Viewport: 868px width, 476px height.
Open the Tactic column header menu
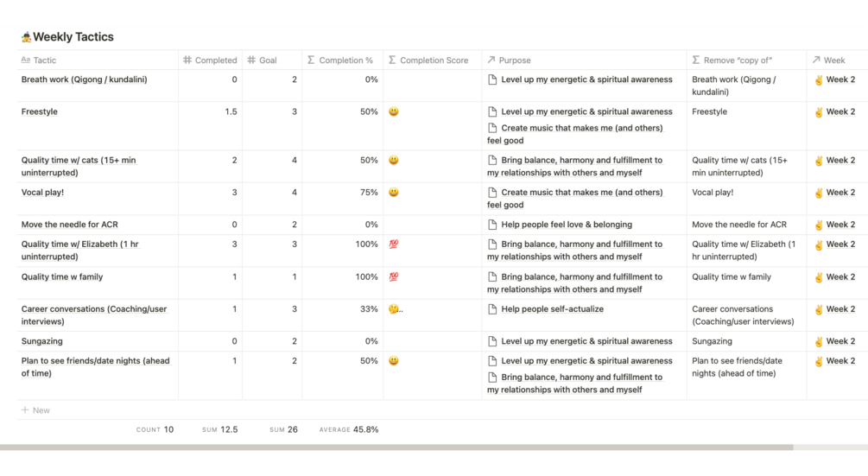click(45, 60)
